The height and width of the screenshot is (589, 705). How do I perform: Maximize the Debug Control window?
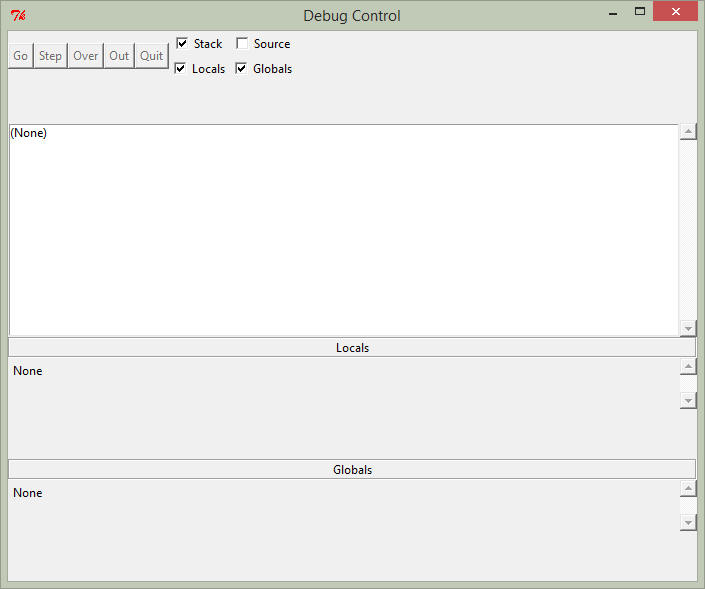coord(640,12)
